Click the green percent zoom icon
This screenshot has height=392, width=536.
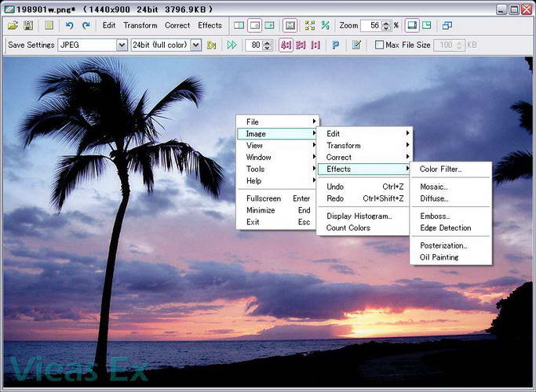tap(326, 26)
